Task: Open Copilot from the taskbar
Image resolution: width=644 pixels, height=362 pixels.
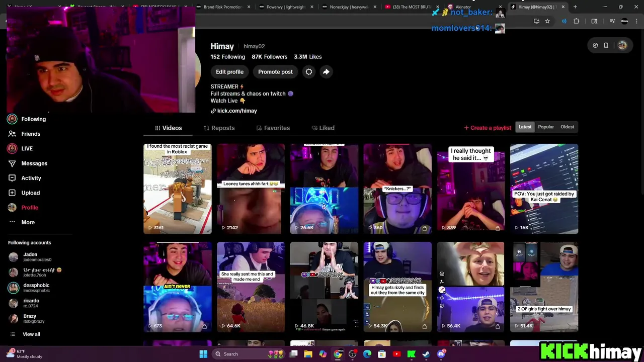Action: (323, 354)
